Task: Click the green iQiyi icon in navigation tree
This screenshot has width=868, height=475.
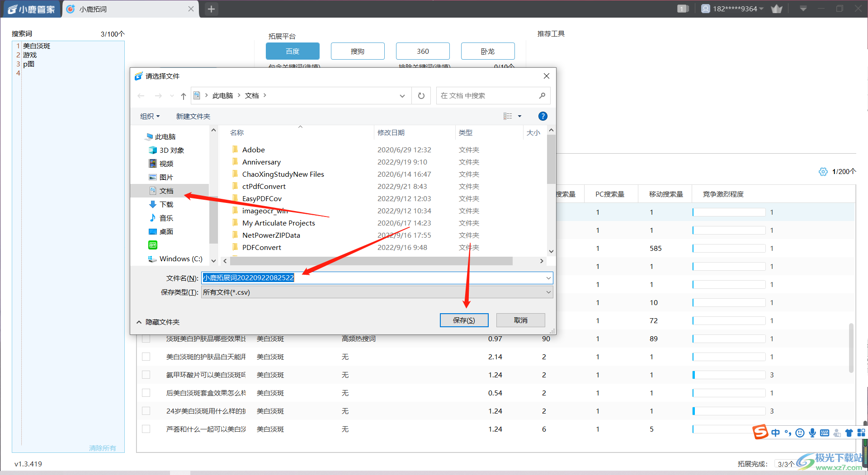Action: [153, 245]
